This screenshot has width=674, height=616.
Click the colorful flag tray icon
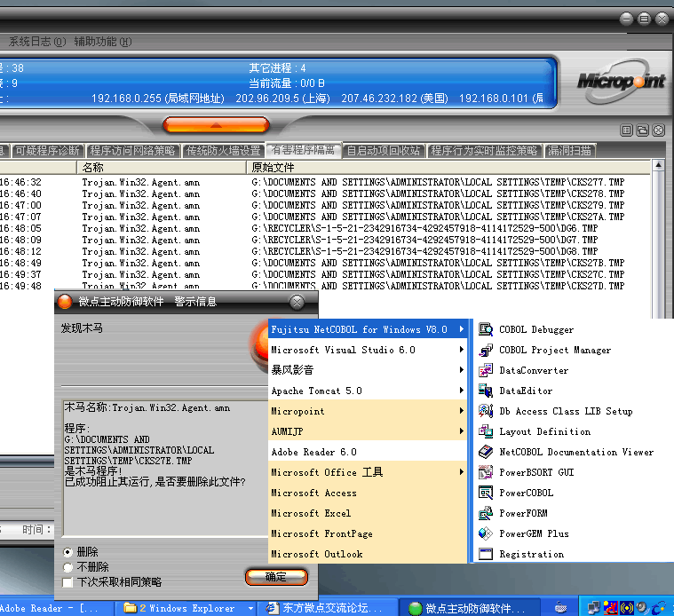pyautogui.click(x=610, y=608)
